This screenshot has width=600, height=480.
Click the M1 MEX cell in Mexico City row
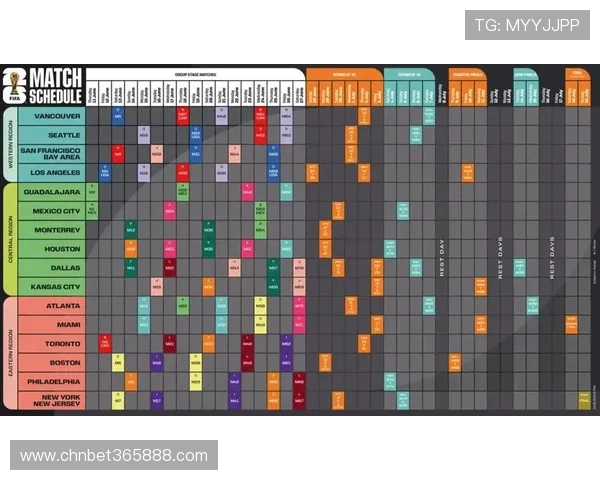[x=92, y=211]
